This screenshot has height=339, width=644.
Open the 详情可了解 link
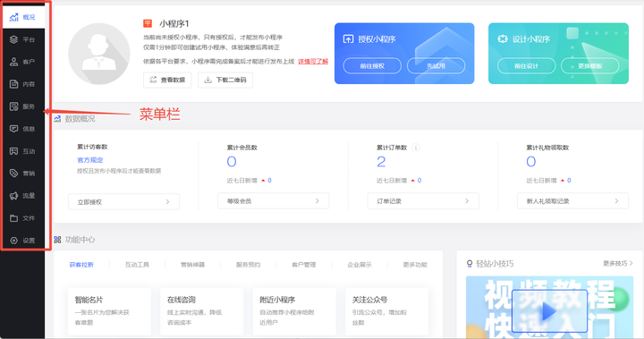[x=313, y=61]
